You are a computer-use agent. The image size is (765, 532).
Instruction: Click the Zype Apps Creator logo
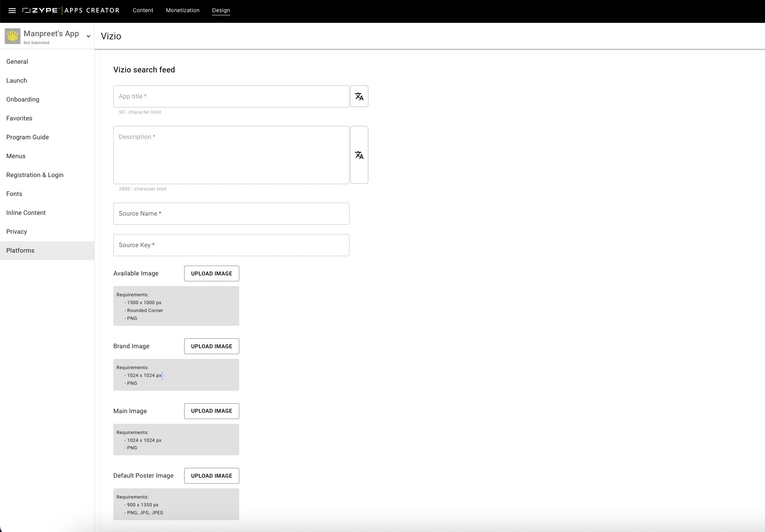(71, 11)
